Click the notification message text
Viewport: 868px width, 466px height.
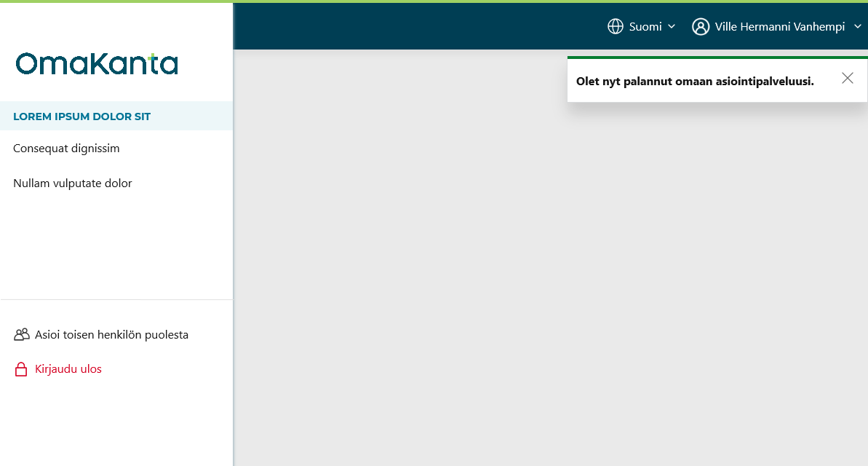click(695, 82)
